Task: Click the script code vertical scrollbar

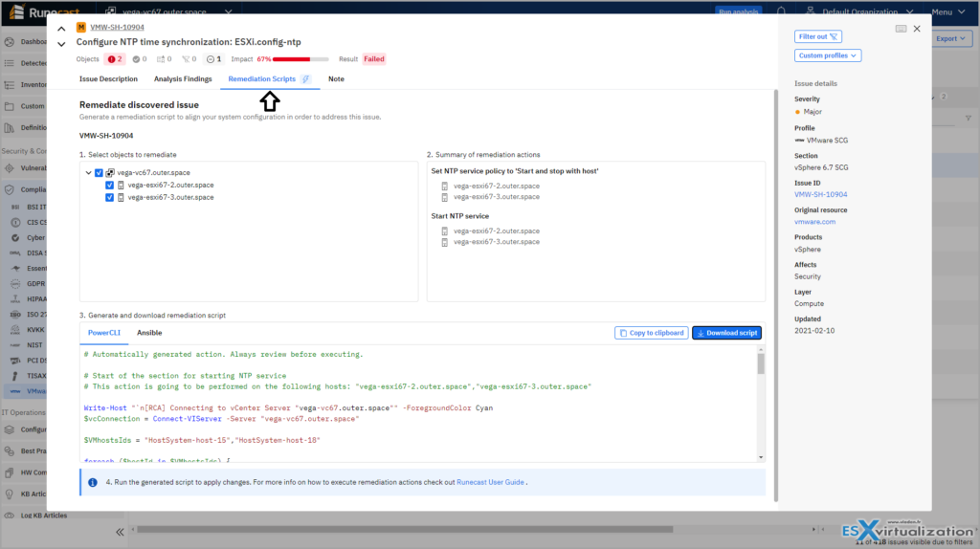Action: click(761, 363)
